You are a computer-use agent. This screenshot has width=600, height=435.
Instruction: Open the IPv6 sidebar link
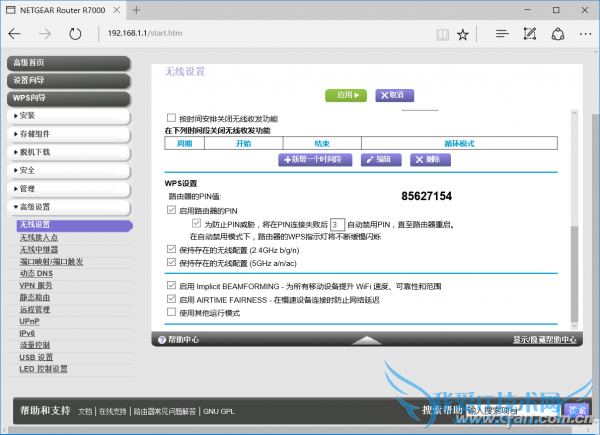point(27,333)
